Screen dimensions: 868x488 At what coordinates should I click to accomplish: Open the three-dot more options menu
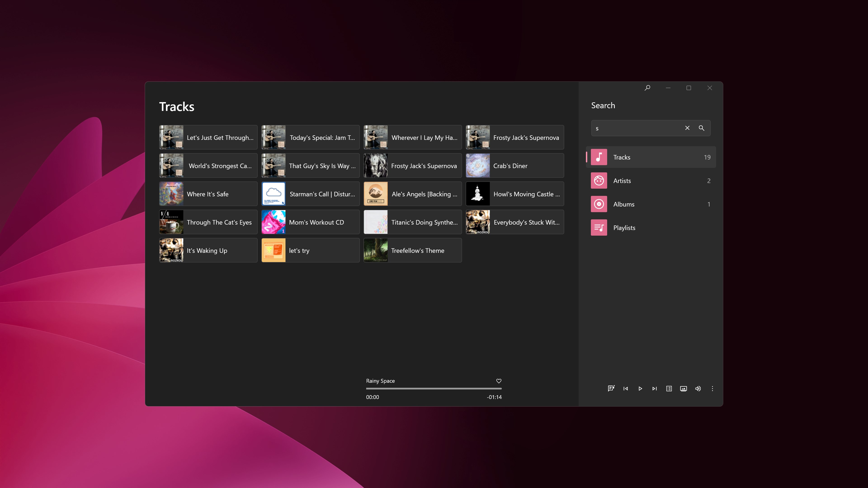point(712,388)
